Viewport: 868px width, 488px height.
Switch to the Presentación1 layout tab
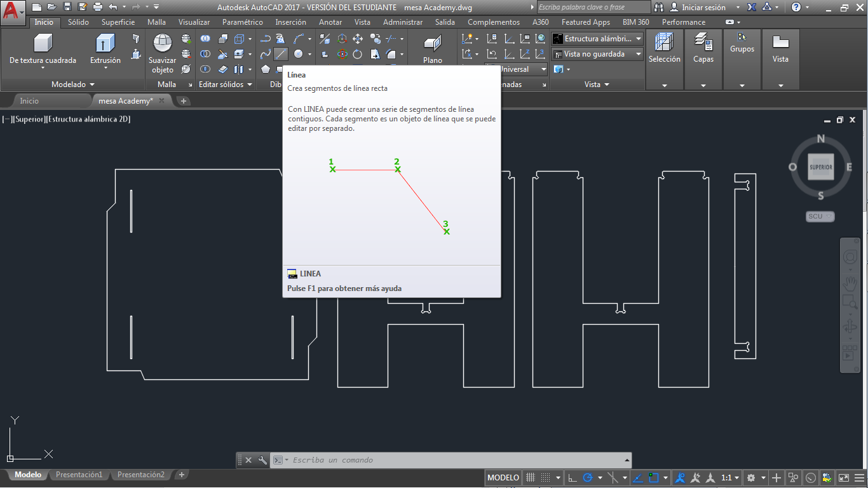79,475
